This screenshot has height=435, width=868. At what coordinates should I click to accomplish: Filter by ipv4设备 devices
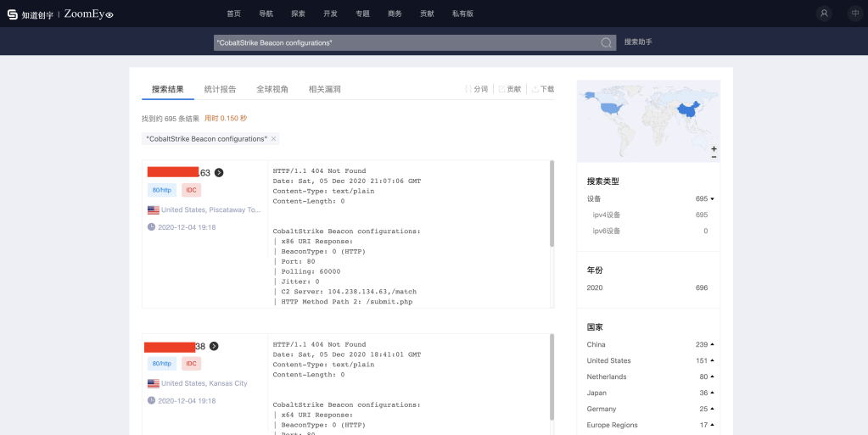click(606, 215)
